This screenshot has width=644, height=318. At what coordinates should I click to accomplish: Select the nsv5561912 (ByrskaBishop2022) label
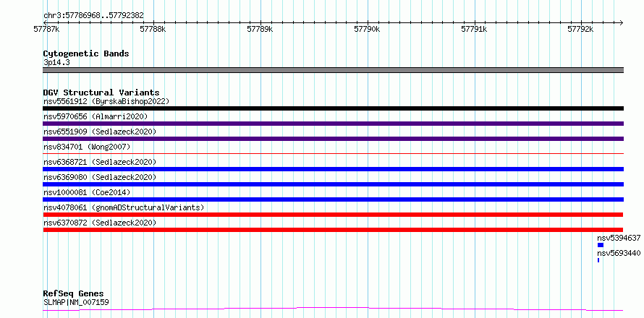(x=106, y=101)
